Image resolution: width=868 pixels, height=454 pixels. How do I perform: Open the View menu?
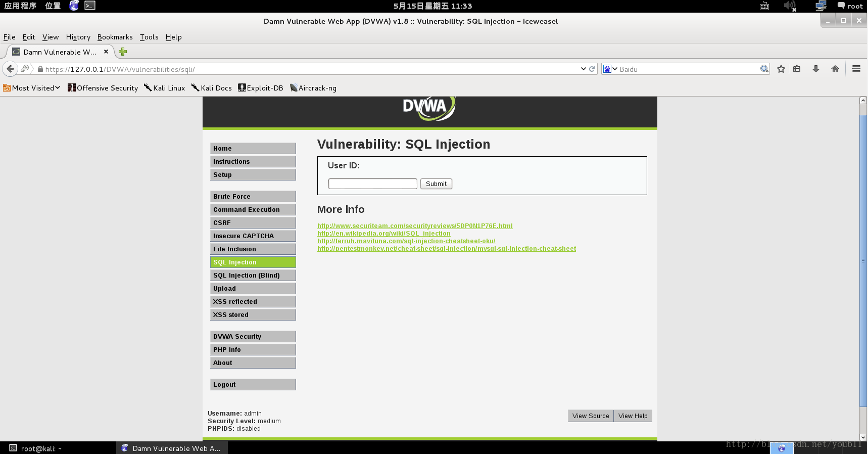(x=51, y=37)
